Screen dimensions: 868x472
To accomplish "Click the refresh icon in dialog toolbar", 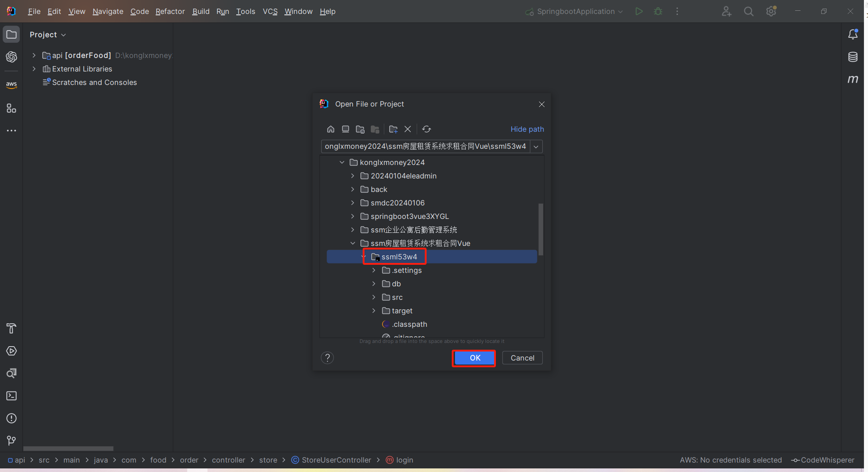I will pos(427,129).
